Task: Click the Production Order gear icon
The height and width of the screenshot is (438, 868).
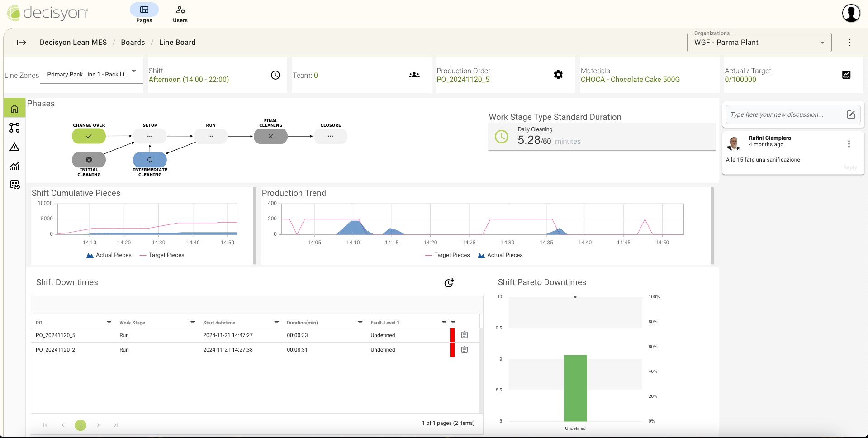Action: [x=558, y=75]
